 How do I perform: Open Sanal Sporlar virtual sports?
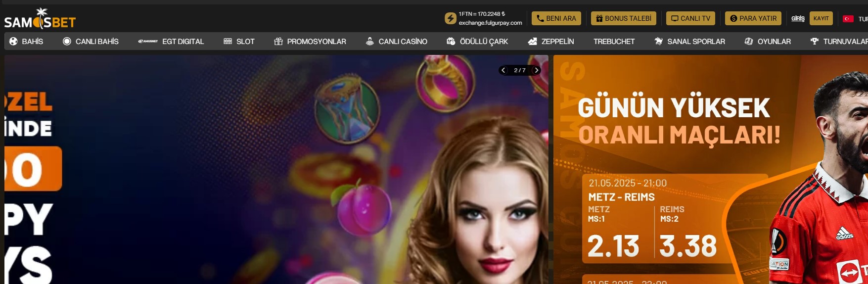pos(689,42)
